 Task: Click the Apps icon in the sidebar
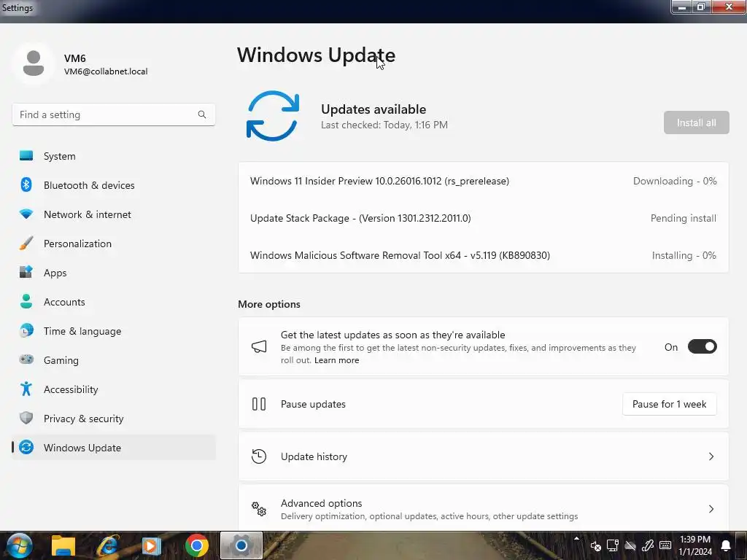26,272
